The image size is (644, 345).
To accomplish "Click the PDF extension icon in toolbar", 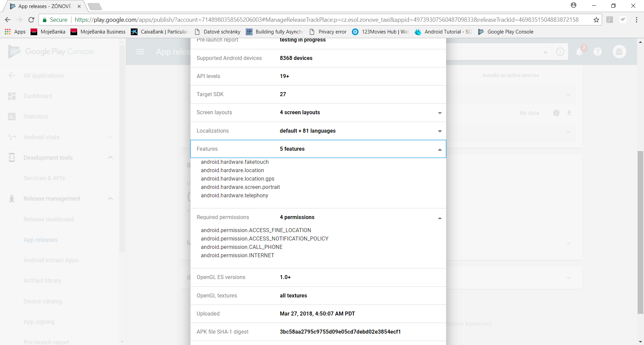I will [x=610, y=20].
